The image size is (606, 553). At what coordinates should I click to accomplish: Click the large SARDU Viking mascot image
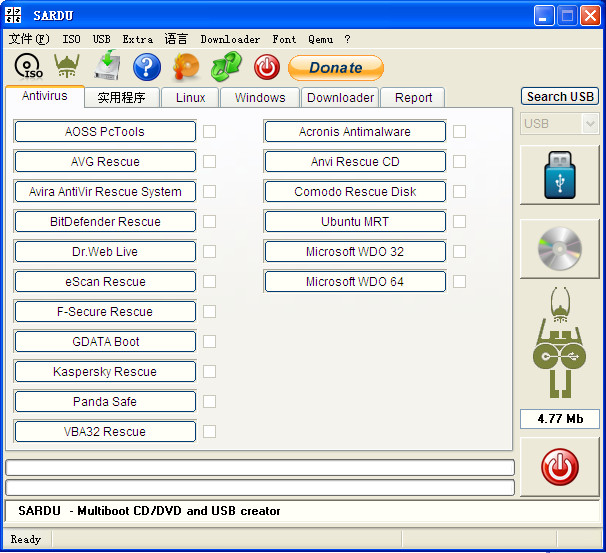coord(560,342)
